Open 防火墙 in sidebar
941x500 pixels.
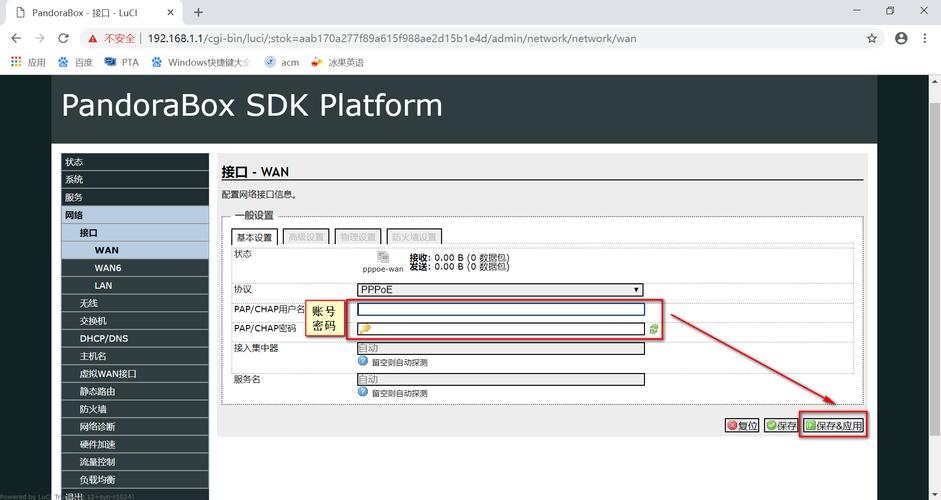135,409
